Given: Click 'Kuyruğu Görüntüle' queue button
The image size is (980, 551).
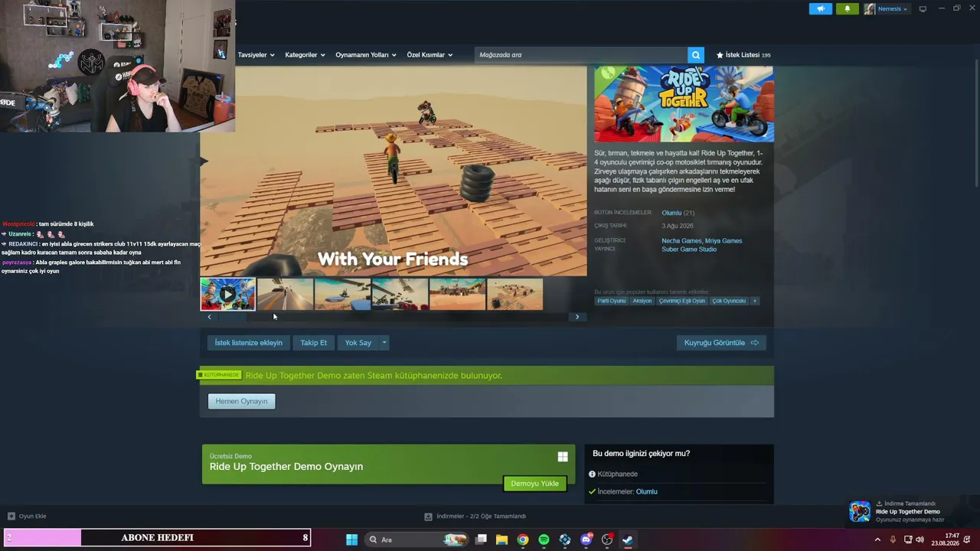Looking at the screenshot, I should click(721, 343).
